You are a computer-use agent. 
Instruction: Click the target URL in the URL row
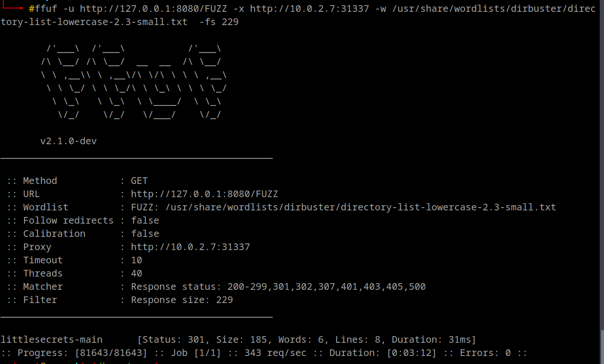point(204,194)
